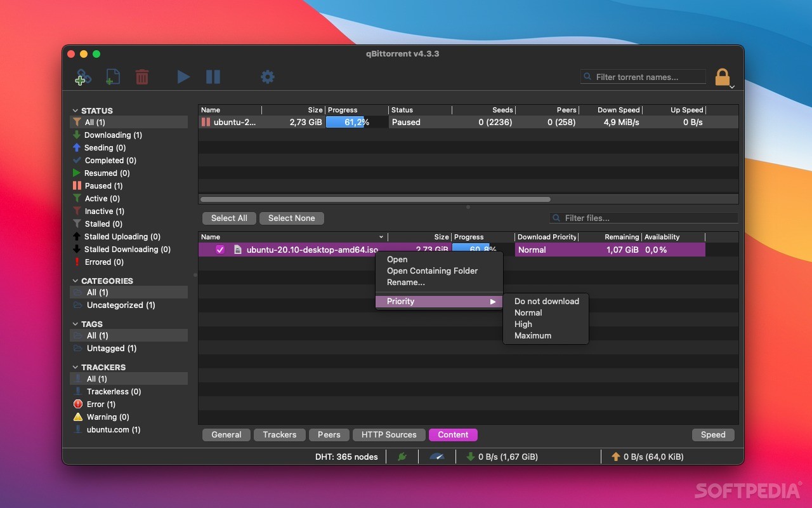Open the Speed graph tab
This screenshot has width=812, height=508.
[713, 435]
